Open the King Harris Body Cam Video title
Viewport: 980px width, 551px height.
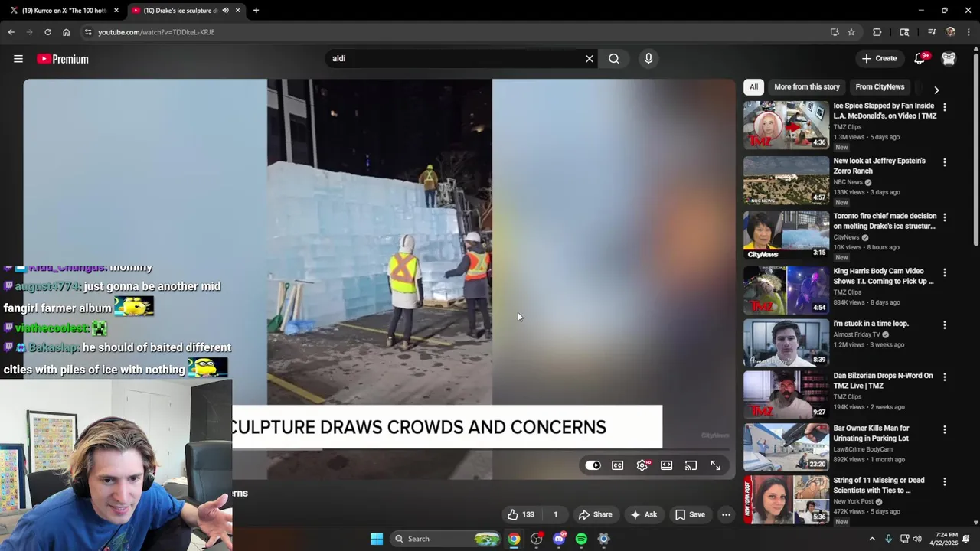click(884, 276)
